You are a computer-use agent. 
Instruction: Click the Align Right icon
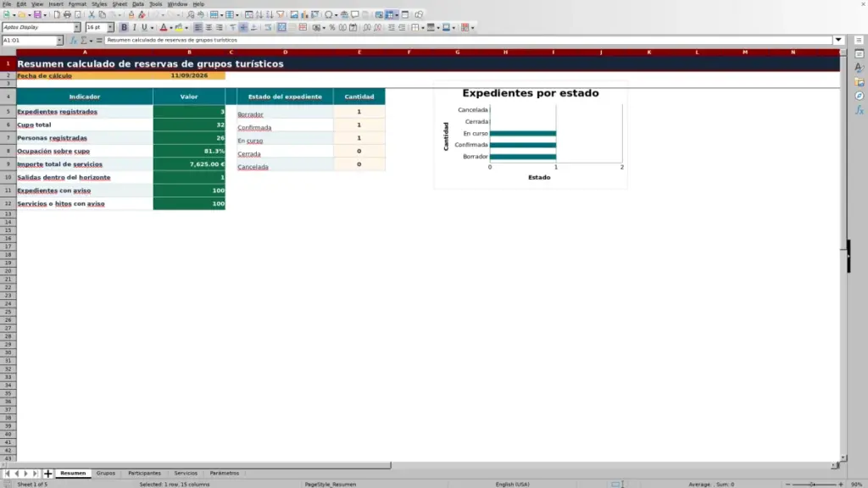tap(220, 27)
